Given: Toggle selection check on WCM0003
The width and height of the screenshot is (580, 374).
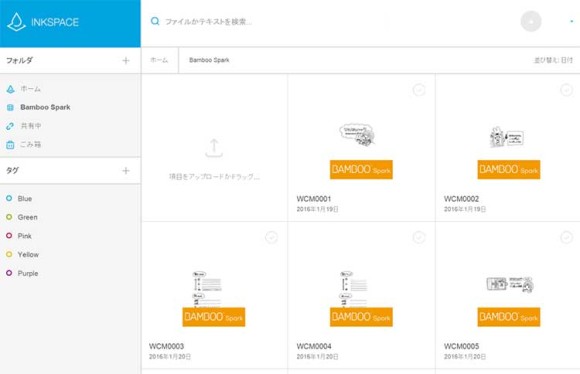Looking at the screenshot, I should pos(272,237).
